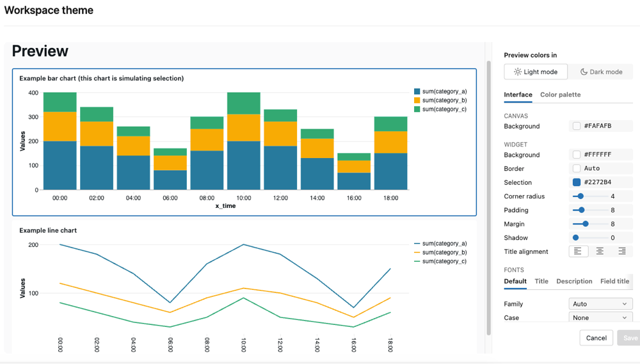This screenshot has width=640, height=364.
Task: Click bar chart legend swatch sum(category_c)
Action: 417,109
